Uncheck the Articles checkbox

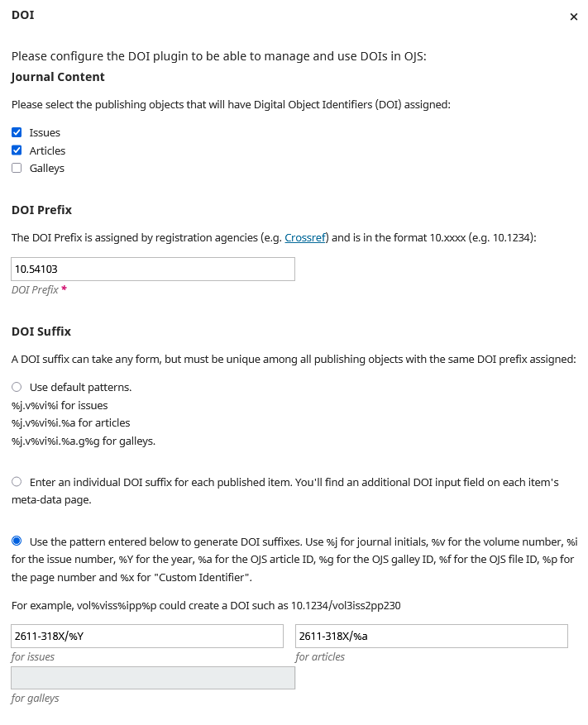point(17,150)
